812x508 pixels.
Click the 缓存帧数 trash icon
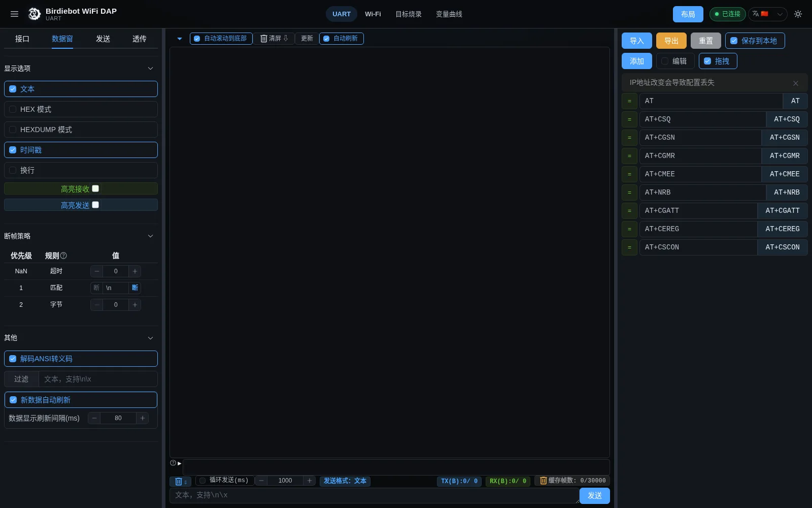[x=543, y=481]
